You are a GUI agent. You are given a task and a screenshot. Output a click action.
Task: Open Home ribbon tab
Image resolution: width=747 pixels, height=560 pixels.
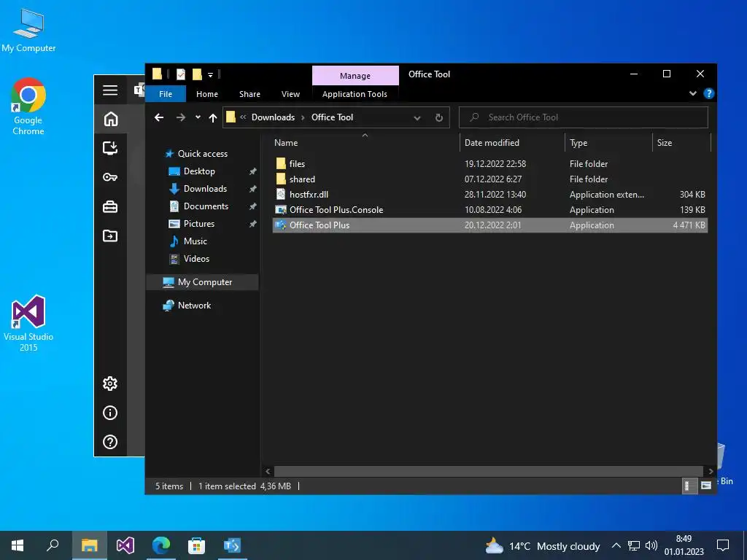click(x=206, y=94)
